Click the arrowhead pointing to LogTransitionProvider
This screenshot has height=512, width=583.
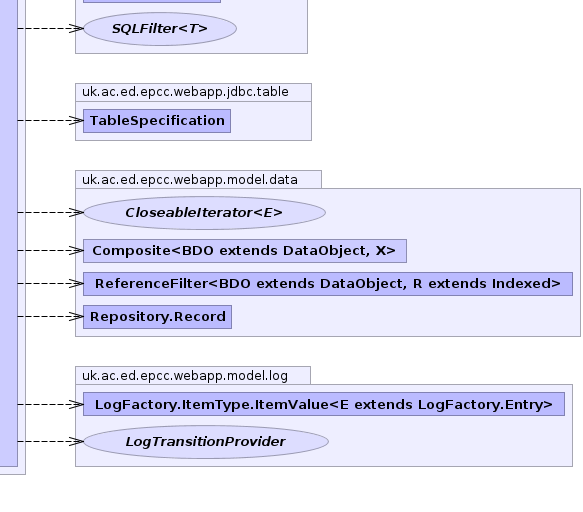pos(76,441)
